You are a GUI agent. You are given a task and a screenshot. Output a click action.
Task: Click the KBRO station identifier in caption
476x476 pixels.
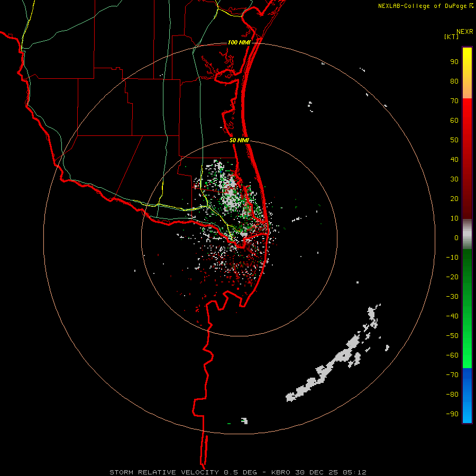coord(281,472)
